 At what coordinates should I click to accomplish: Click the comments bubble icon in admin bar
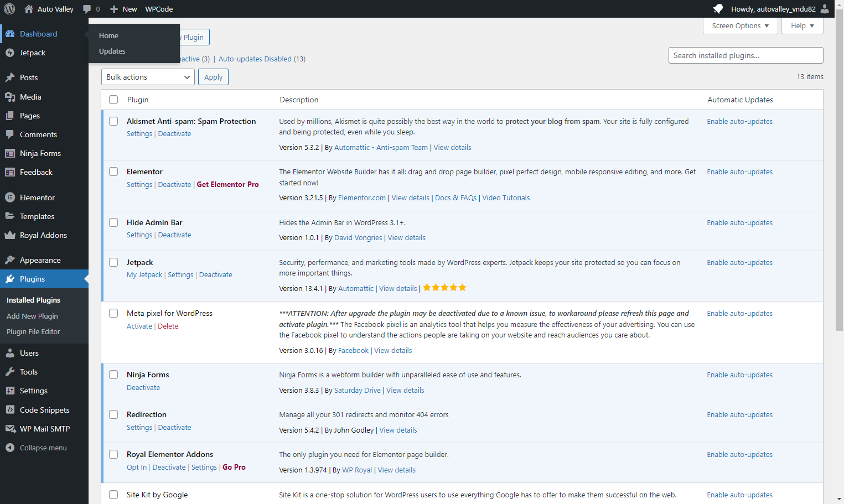(x=87, y=9)
